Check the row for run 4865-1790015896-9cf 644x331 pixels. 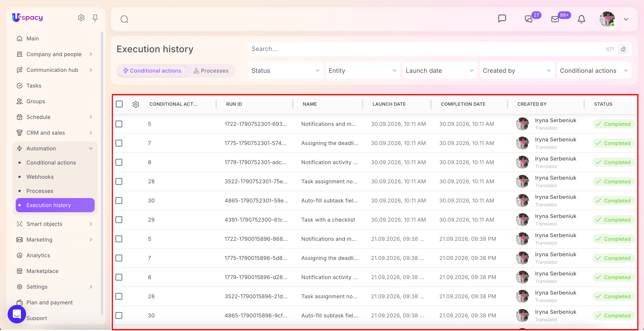coord(119,315)
